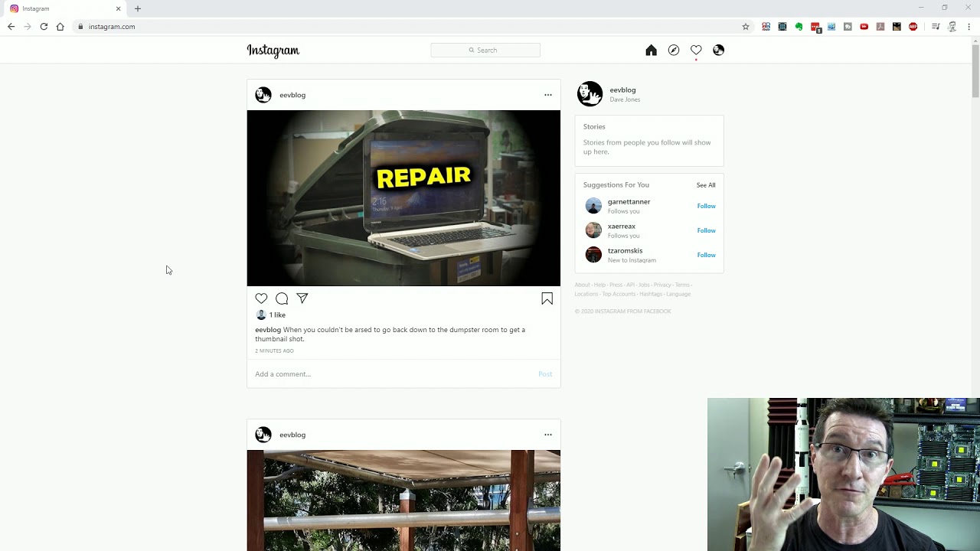
Task: Open the Locations footer link
Action: tap(586, 294)
